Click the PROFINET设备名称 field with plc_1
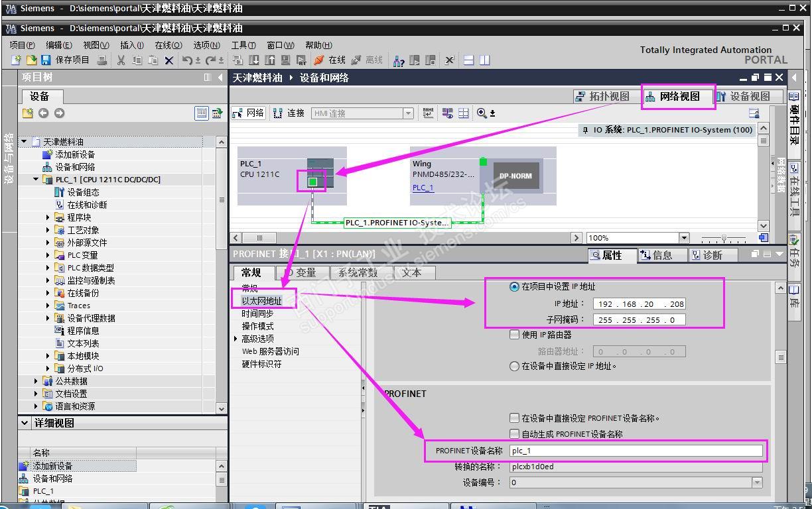 pos(636,451)
